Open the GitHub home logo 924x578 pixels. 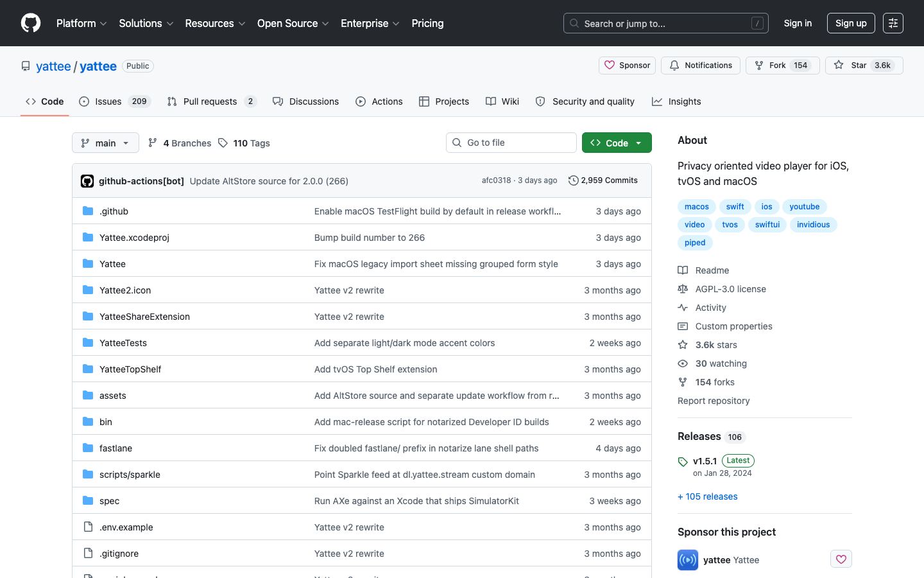coord(31,23)
